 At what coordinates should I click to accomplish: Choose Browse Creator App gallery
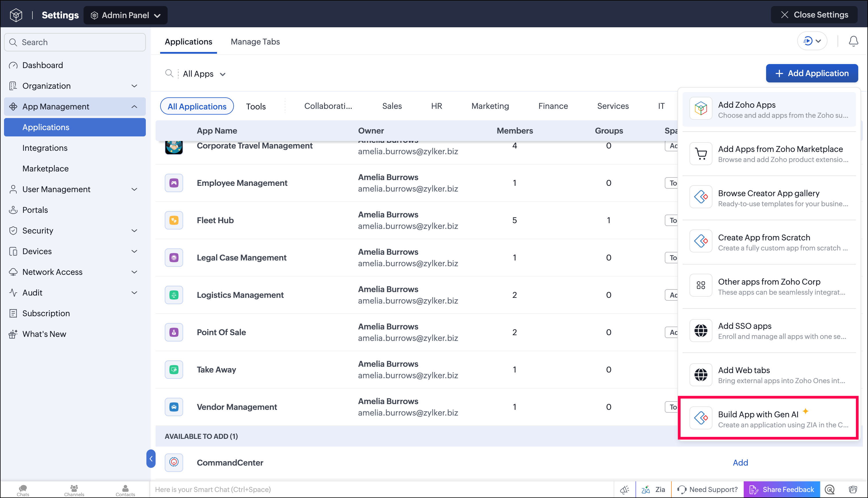(x=769, y=198)
